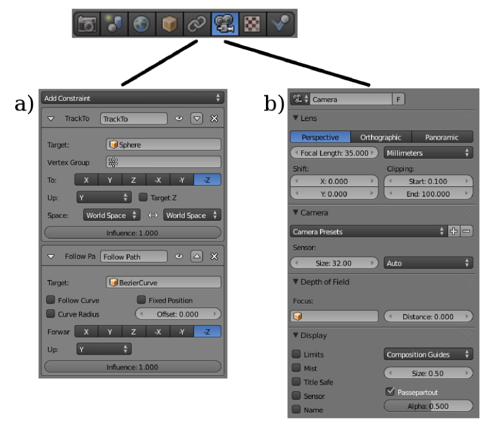The height and width of the screenshot is (441, 504).
Task: Collapse the TrackTo constraint panel
Action: pos(51,119)
